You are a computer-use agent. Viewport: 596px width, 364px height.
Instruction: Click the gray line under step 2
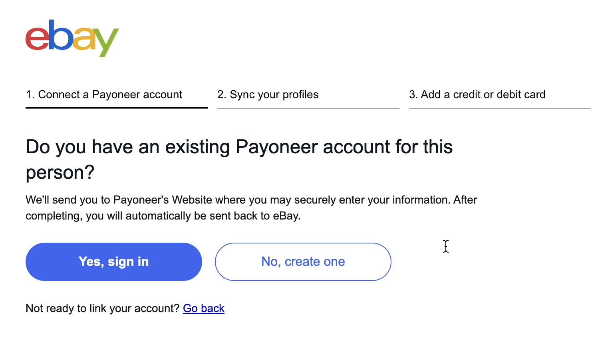(308, 108)
